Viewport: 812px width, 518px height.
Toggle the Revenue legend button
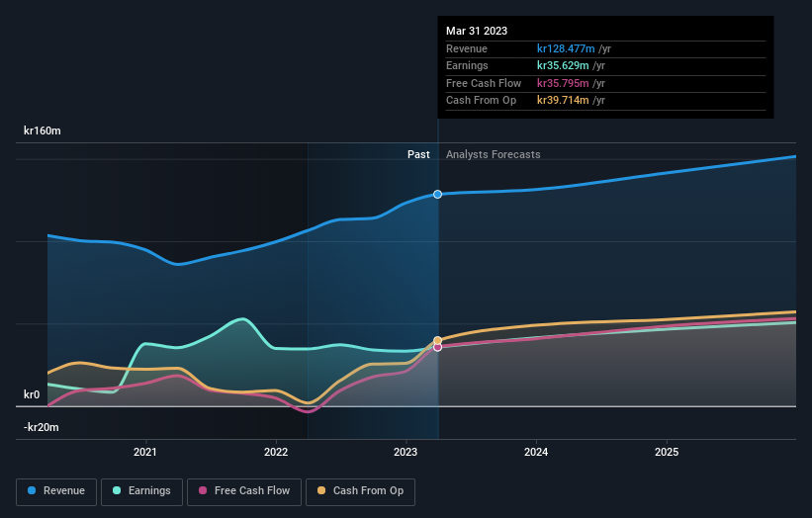[x=56, y=491]
